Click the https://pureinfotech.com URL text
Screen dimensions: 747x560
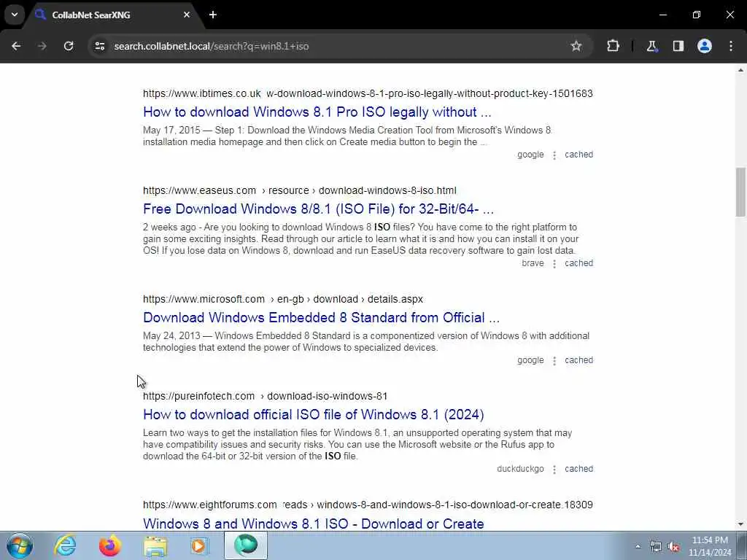click(x=198, y=396)
